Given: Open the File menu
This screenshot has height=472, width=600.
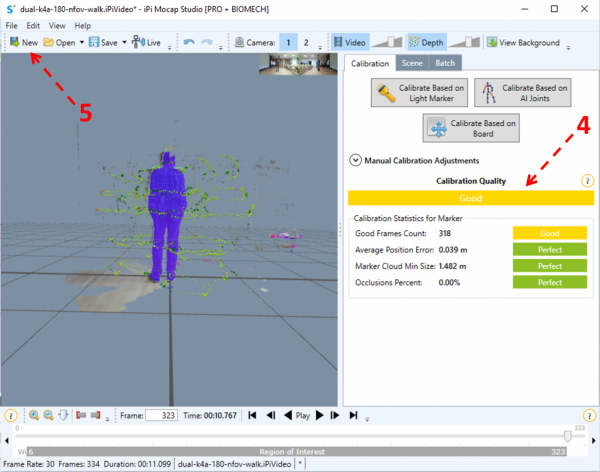Looking at the screenshot, I should 11,26.
